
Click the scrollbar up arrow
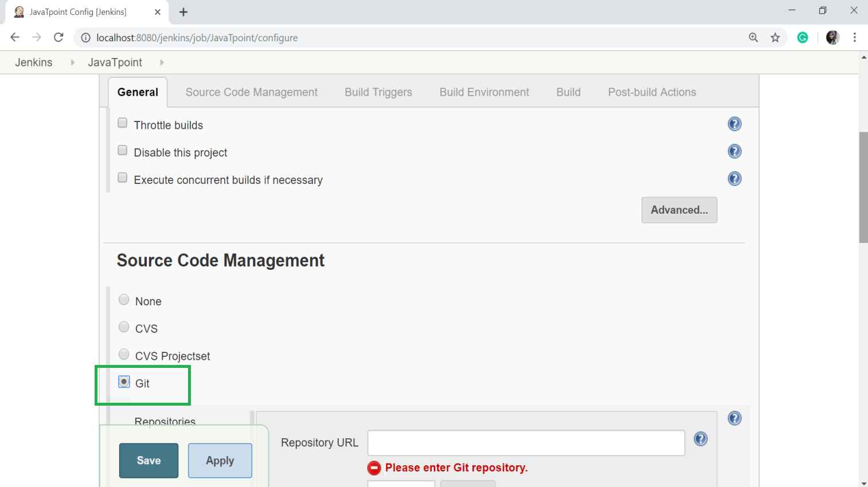click(863, 57)
